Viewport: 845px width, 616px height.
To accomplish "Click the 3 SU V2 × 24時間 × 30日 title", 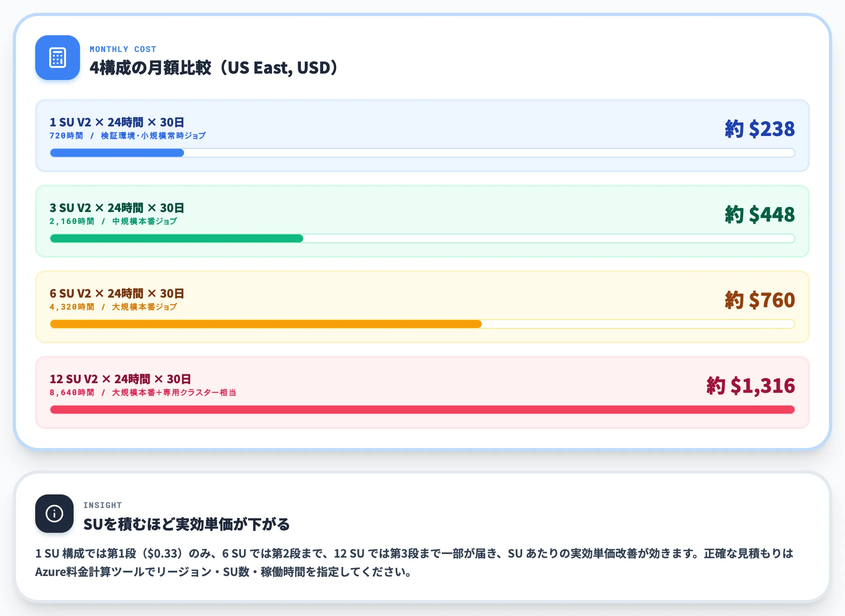I will tap(117, 208).
